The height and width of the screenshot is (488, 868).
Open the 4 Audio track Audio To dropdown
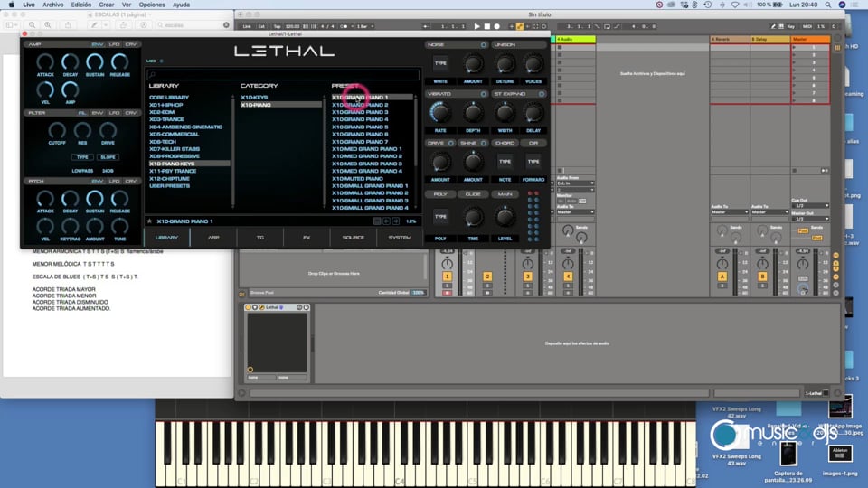[575, 211]
